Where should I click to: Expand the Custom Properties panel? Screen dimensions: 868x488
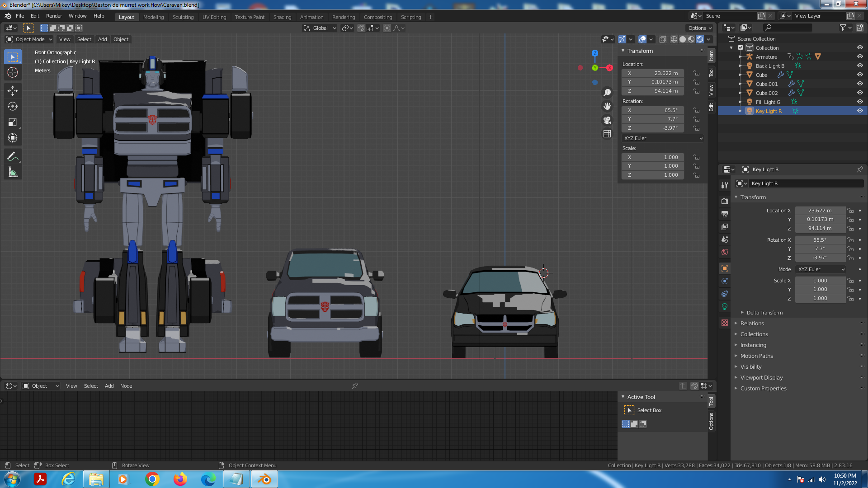763,389
